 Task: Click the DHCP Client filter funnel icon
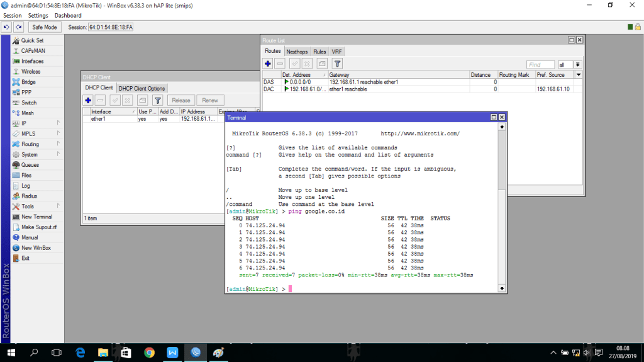click(x=158, y=100)
